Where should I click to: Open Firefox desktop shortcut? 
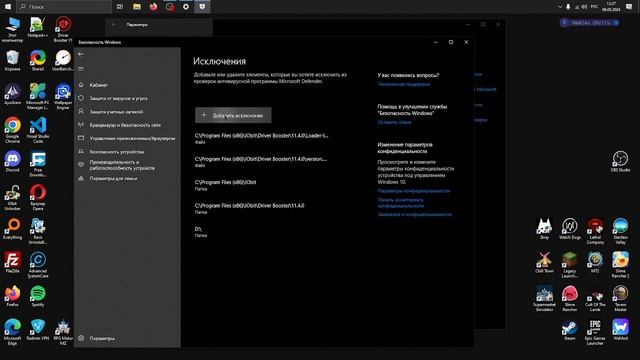[12, 296]
